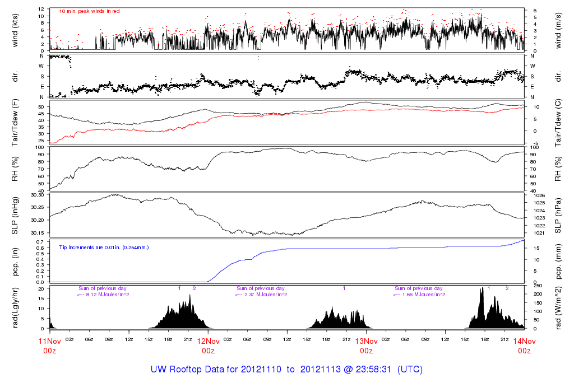Viewport: 574px width, 392px height.
Task: Click the UW Rooftop Data title text
Action: (286, 370)
